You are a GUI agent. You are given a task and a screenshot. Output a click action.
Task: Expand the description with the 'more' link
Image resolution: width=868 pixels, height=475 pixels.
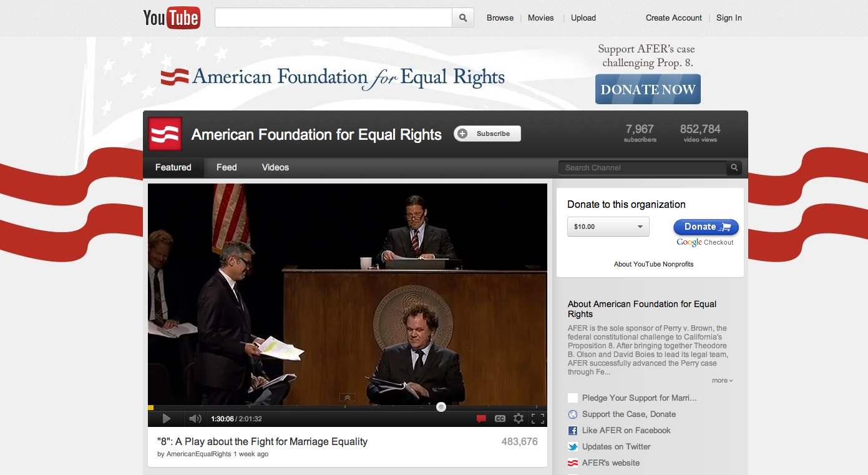click(x=723, y=380)
